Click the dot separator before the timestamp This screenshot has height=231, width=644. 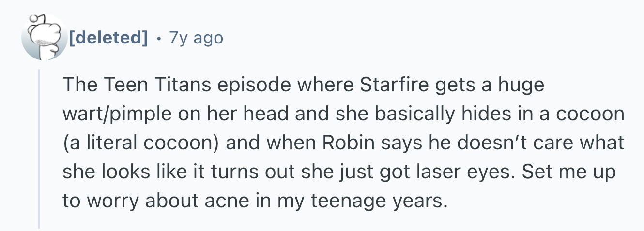(x=158, y=37)
